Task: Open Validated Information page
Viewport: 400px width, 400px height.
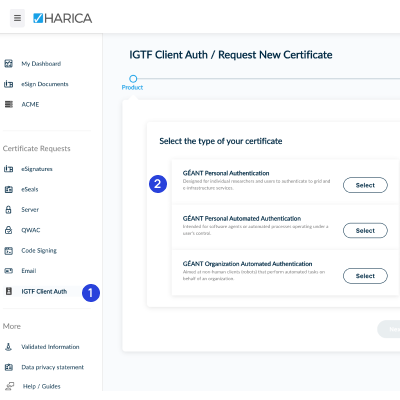Action: [x=50, y=347]
